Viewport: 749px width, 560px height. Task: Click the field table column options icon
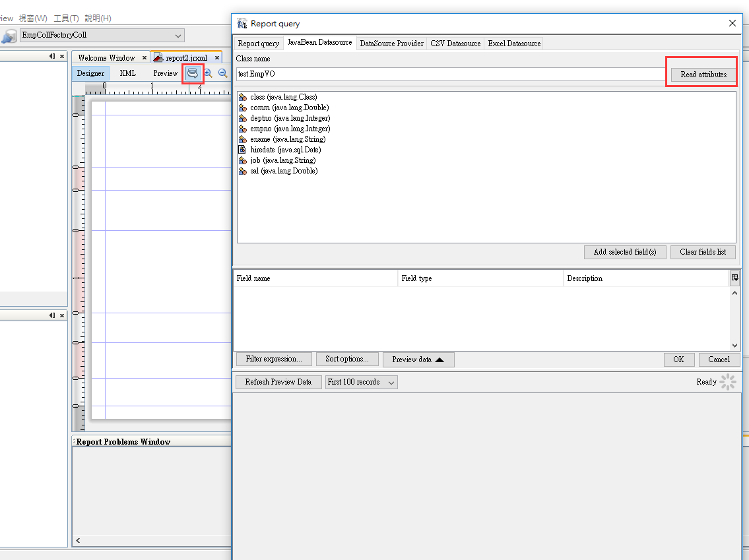(x=734, y=278)
